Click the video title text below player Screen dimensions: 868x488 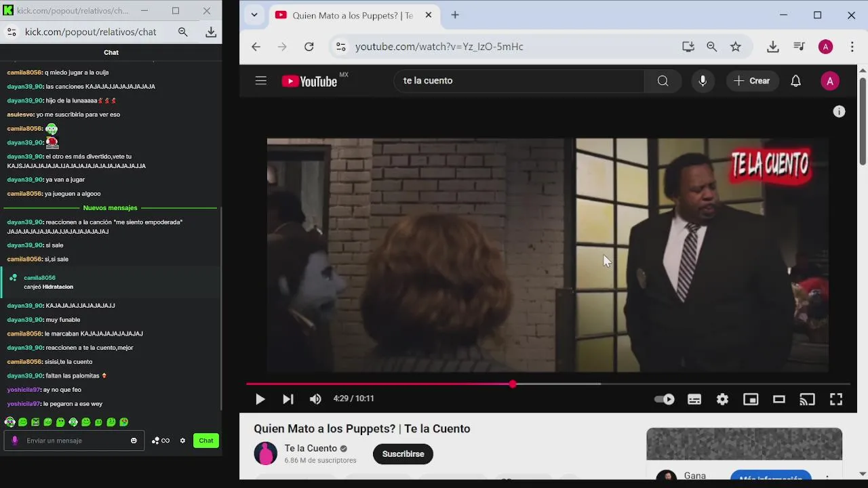(361, 429)
